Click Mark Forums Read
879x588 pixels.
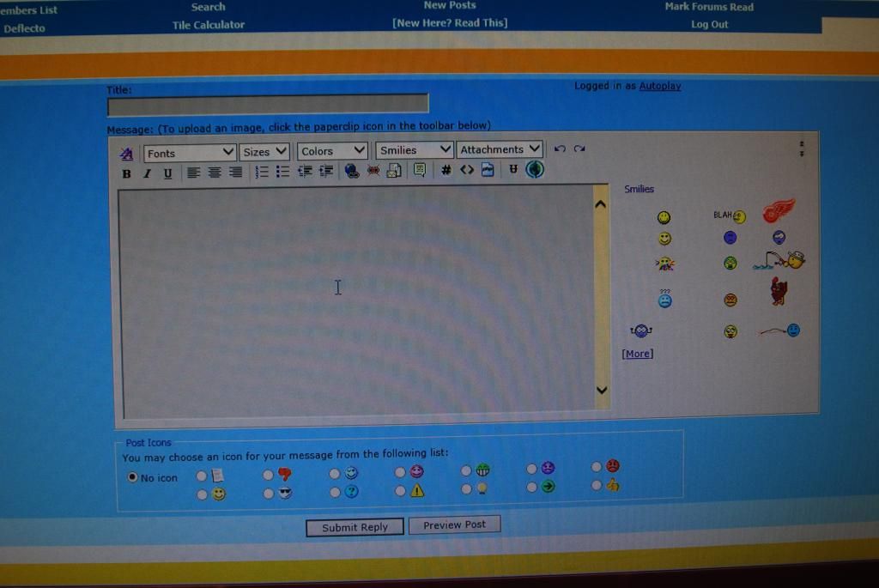(709, 7)
